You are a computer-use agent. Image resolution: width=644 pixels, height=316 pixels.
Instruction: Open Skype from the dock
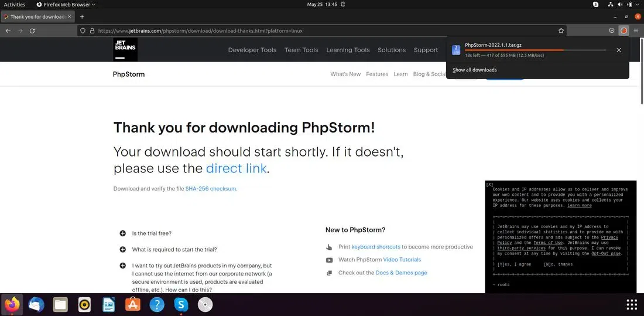(x=181, y=305)
